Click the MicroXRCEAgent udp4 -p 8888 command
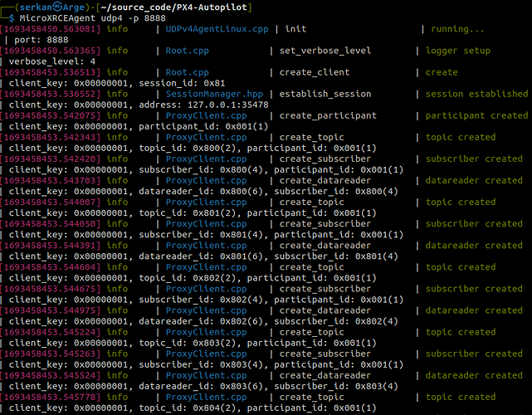The width and height of the screenshot is (532, 415). coord(93,18)
